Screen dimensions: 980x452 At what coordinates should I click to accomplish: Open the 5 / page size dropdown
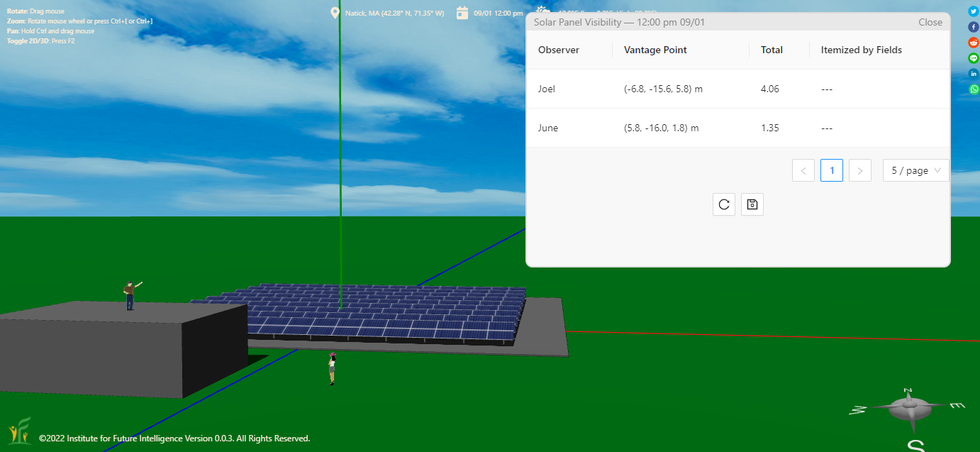(x=915, y=170)
